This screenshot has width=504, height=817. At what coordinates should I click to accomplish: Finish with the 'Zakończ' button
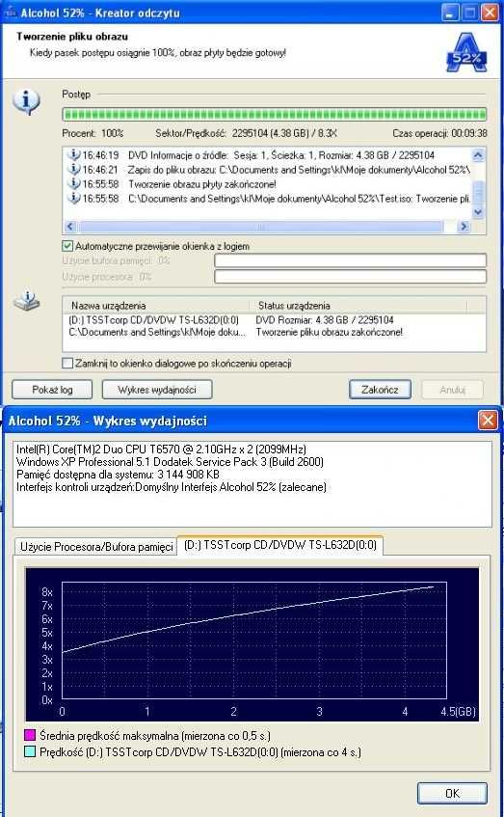coord(380,390)
